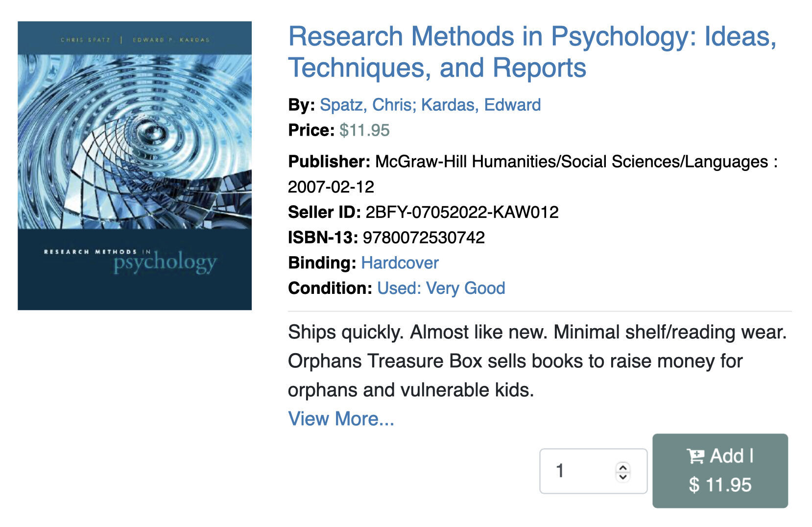Click the $ 11.95 price on the Add button
Screen dimensions: 812x527
[x=720, y=485]
